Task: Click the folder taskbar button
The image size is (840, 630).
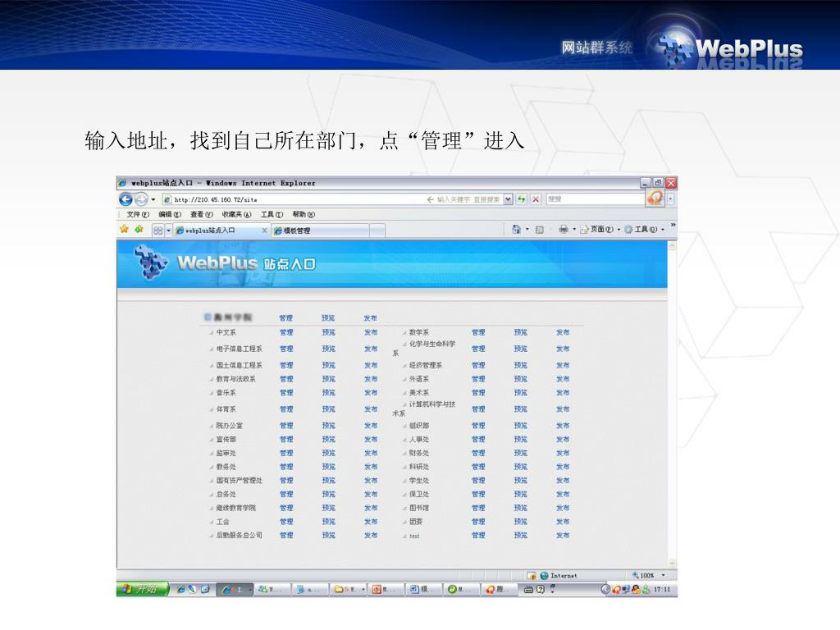Action: click(349, 589)
